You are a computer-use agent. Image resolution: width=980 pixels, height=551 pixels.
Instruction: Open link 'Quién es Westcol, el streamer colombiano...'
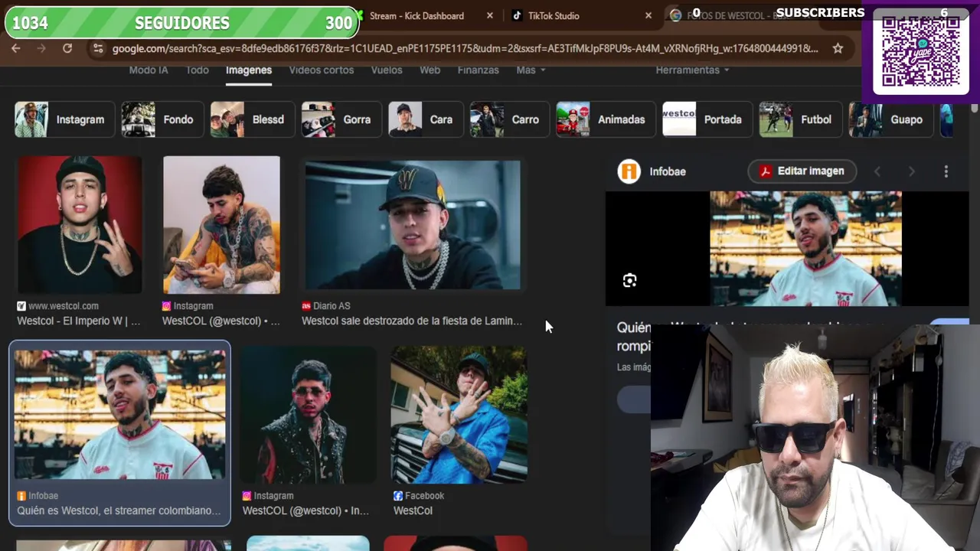tap(119, 510)
